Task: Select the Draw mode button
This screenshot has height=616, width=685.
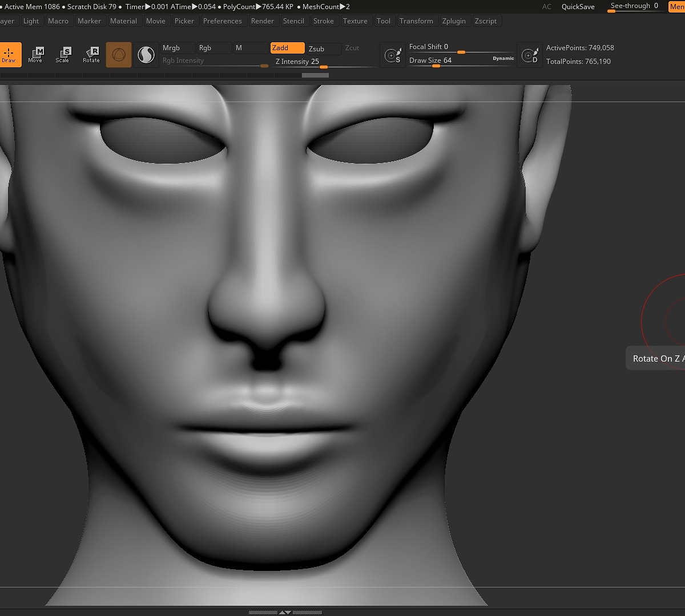Action: [x=9, y=54]
